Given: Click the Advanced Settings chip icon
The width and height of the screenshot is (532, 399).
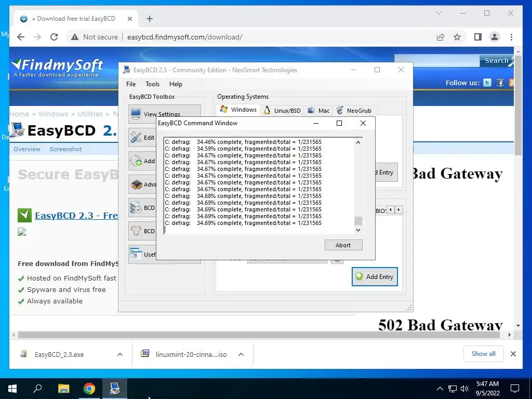Looking at the screenshot, I should tap(136, 184).
